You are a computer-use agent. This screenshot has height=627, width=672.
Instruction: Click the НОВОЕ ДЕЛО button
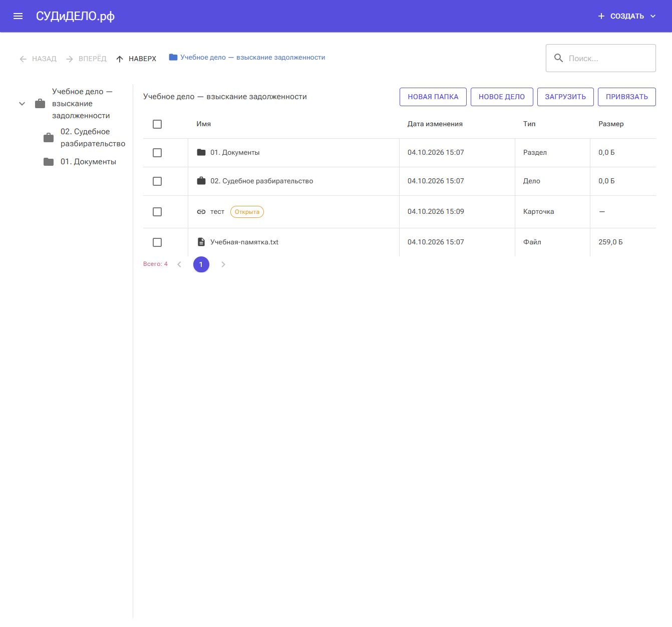click(502, 97)
